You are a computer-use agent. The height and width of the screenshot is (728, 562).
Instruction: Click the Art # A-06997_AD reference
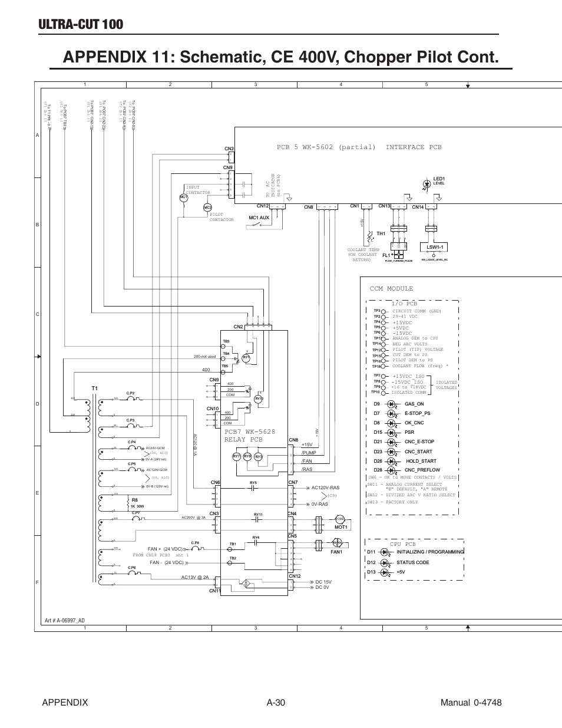(x=64, y=621)
